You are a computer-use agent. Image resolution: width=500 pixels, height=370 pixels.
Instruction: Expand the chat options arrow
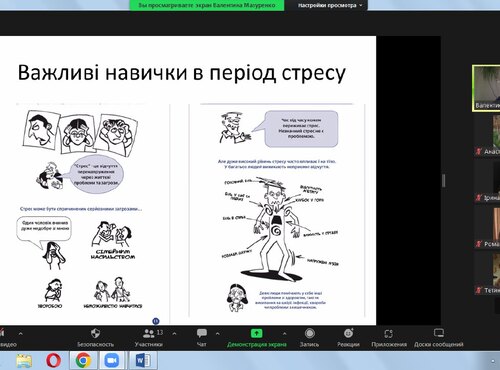pyautogui.click(x=218, y=333)
